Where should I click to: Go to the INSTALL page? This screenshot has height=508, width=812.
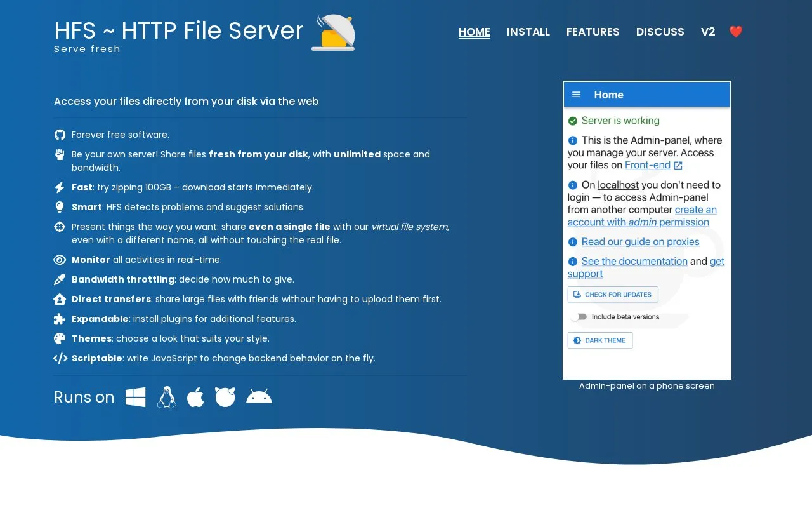pos(528,32)
